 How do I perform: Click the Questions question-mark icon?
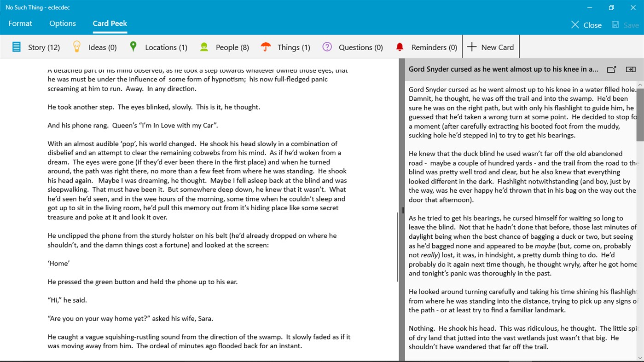(x=327, y=46)
